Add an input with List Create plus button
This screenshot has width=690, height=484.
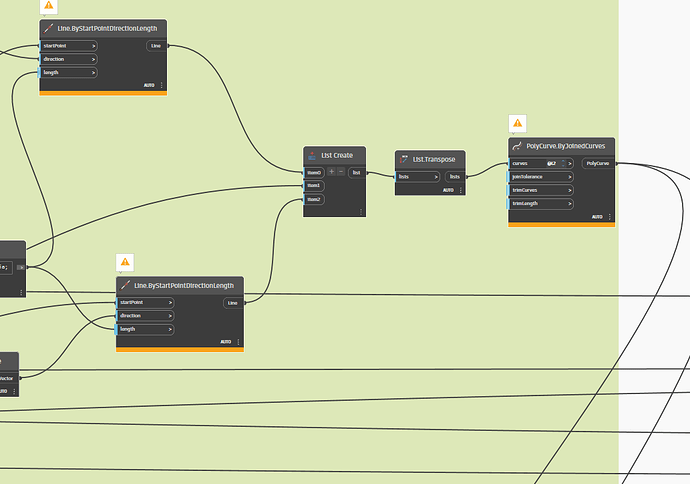(x=332, y=172)
